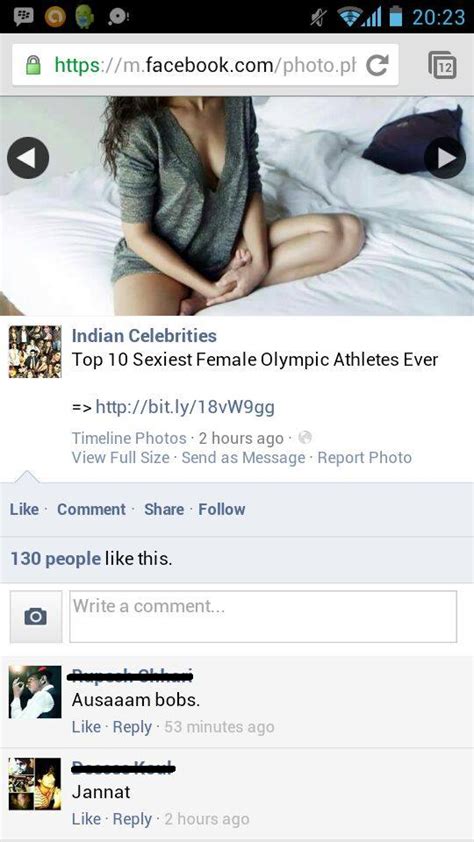
Task: Open the bit.ly/18vW9gg link
Action: pos(185,407)
